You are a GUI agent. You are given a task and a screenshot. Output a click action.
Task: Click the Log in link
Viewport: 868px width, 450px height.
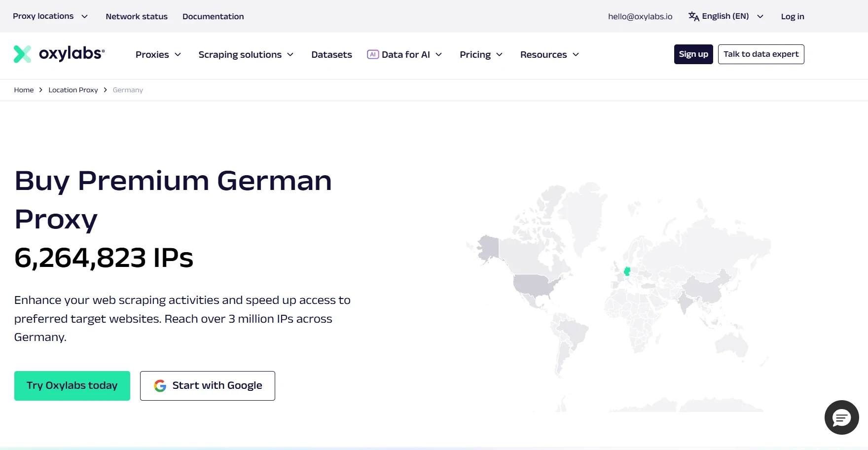793,16
